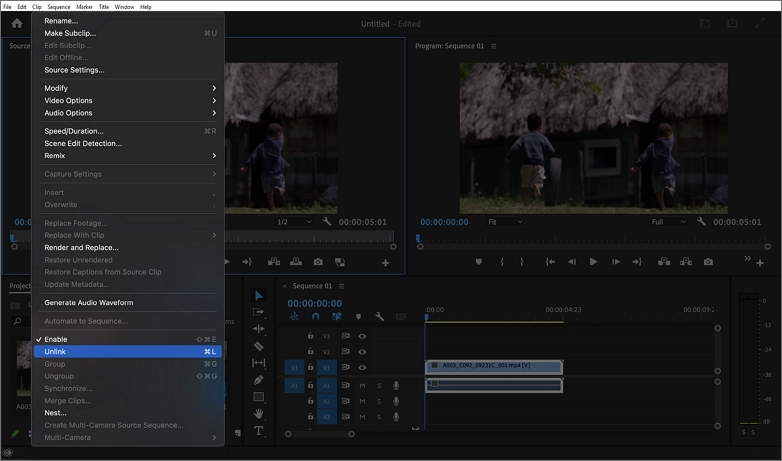This screenshot has height=461, width=782.
Task: Select the Rectangle tool
Action: point(258,397)
